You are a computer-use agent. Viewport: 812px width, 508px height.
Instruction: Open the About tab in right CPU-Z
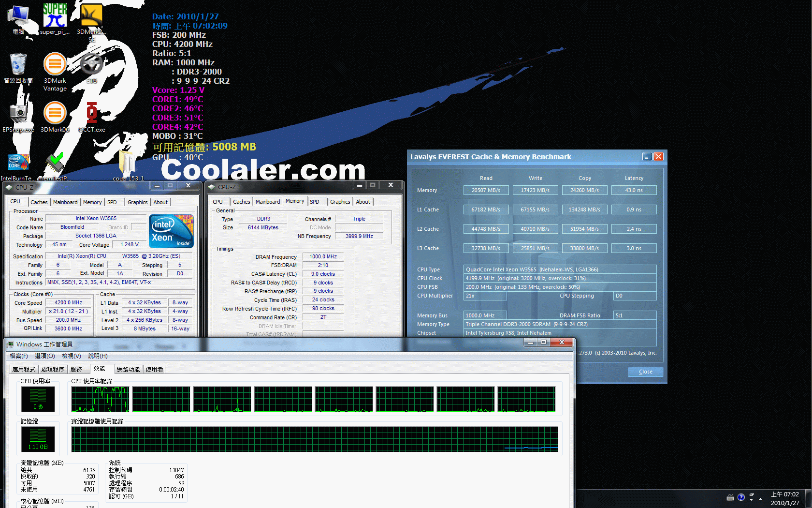(363, 202)
